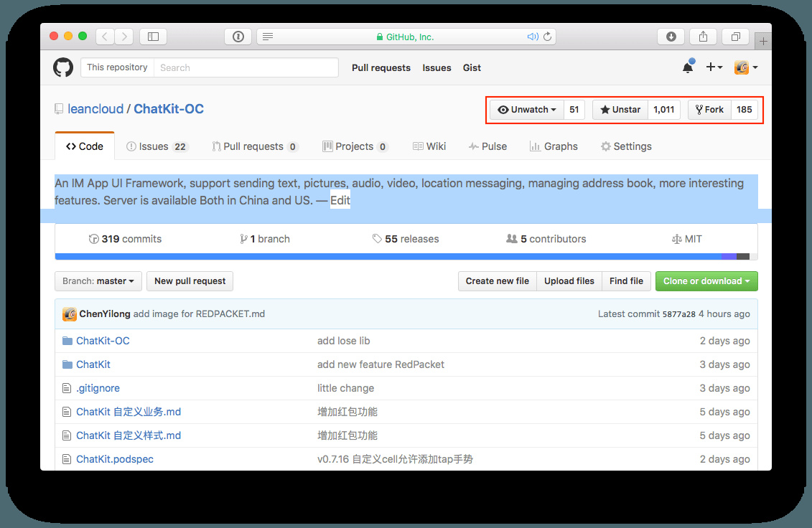Open the Safari share menu
Viewport: 812px width, 528px height.
point(704,37)
